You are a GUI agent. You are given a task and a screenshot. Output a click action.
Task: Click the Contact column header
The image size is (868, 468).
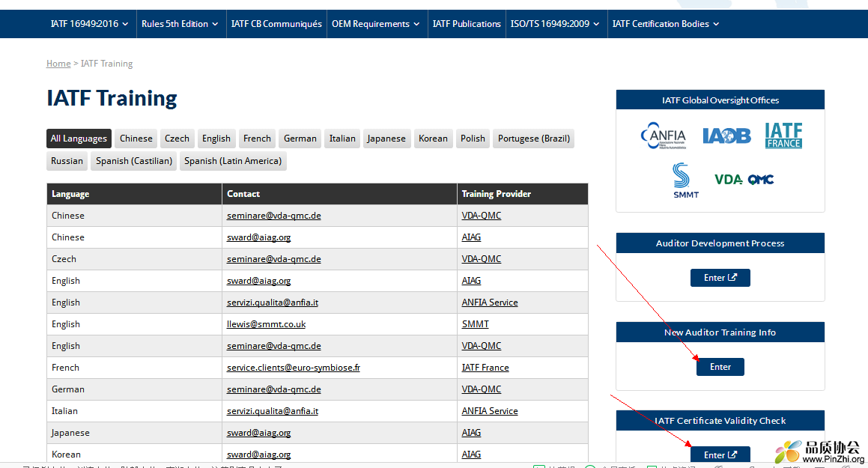[x=339, y=194]
